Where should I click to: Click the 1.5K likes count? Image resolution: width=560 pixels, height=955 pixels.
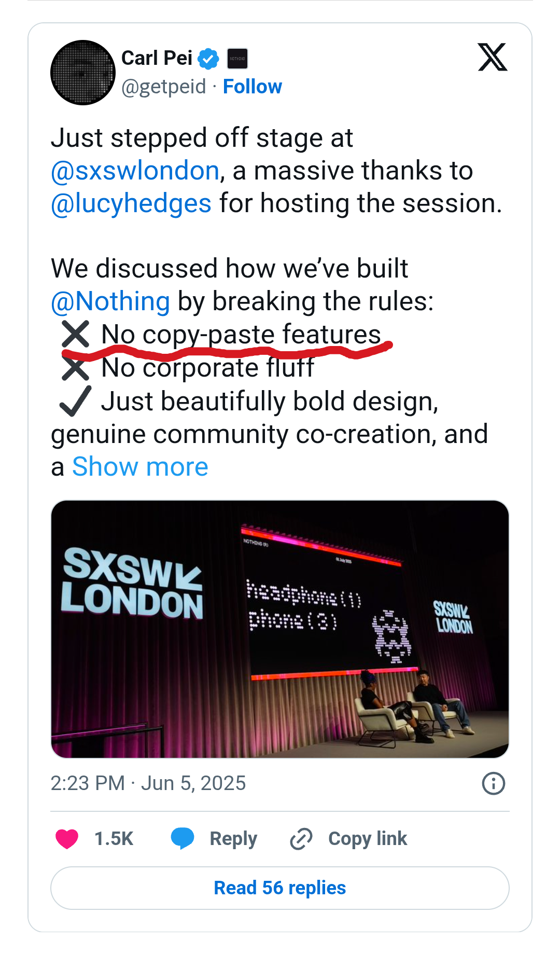tap(114, 838)
